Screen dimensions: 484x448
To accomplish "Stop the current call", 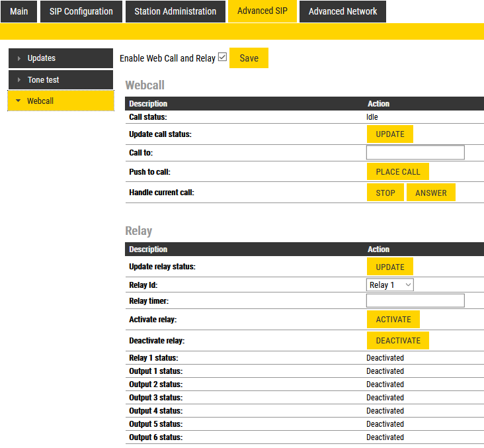I will [x=385, y=193].
